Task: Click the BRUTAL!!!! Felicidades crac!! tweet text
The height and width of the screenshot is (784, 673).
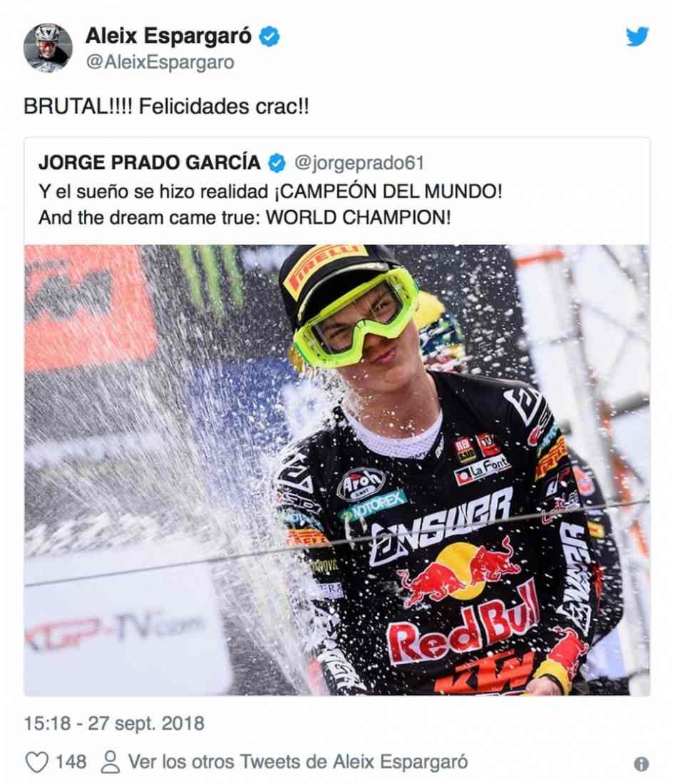Action: coord(167,106)
